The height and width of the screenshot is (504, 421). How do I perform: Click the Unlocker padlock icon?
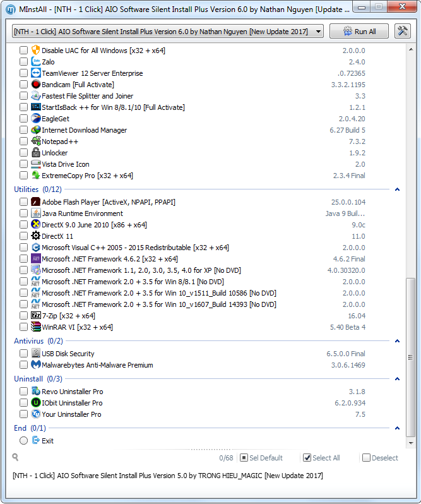[35, 153]
